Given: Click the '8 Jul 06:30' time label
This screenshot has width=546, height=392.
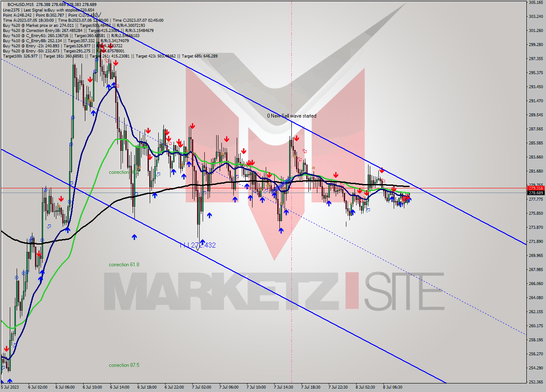Looking at the screenshot, I should (392, 388).
